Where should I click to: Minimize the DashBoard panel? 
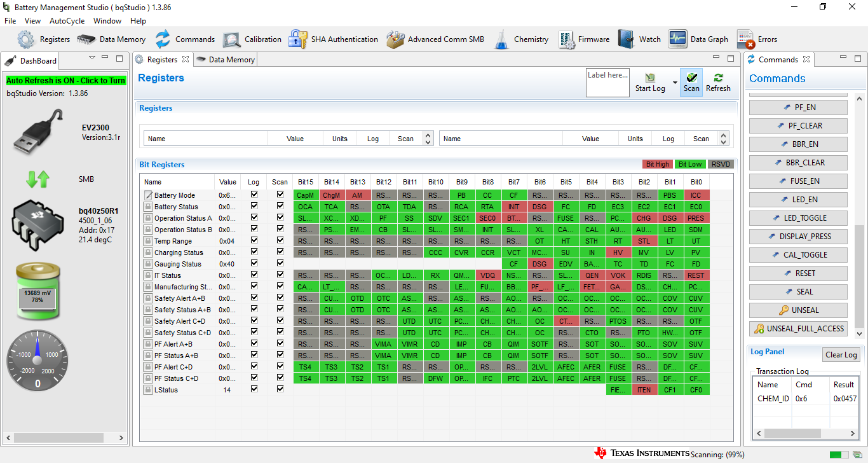(x=106, y=59)
